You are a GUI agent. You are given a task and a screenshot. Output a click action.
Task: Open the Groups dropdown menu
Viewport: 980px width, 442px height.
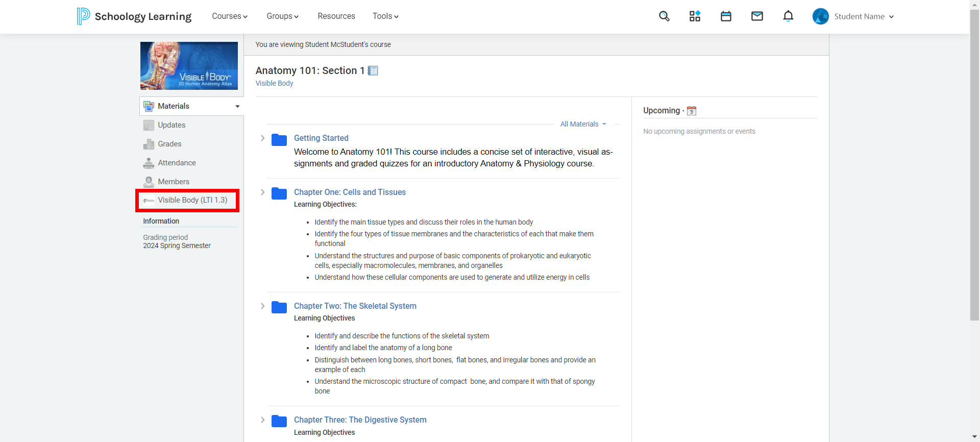[282, 16]
